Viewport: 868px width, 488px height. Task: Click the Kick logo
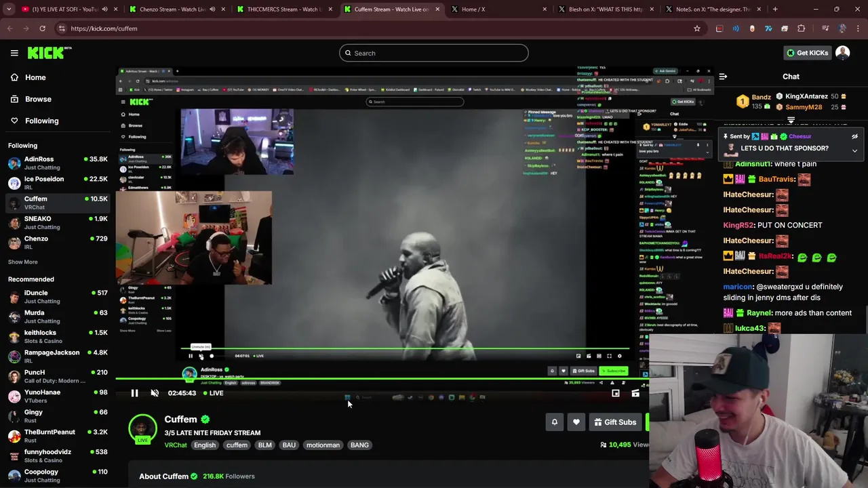(50, 53)
